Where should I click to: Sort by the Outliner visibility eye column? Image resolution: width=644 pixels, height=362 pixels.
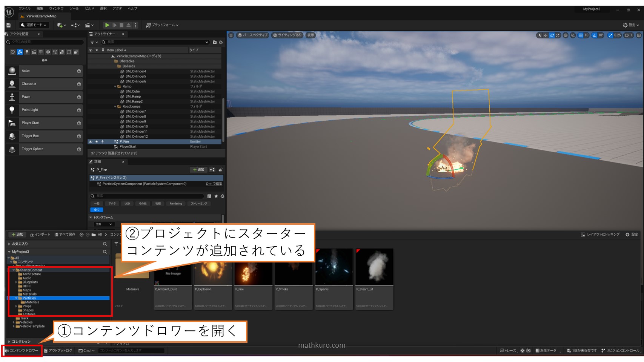(x=91, y=50)
